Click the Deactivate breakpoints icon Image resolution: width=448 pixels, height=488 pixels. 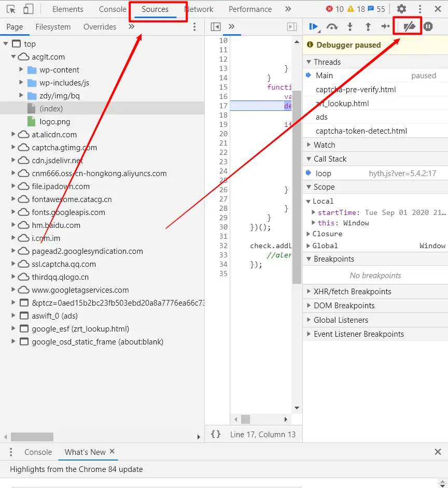click(409, 26)
